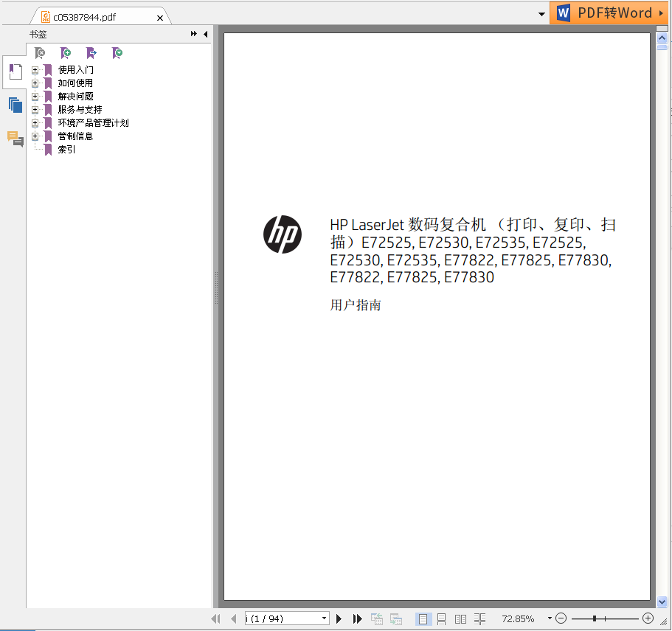
Task: Click the scroll up arrow
Action: pos(662,38)
